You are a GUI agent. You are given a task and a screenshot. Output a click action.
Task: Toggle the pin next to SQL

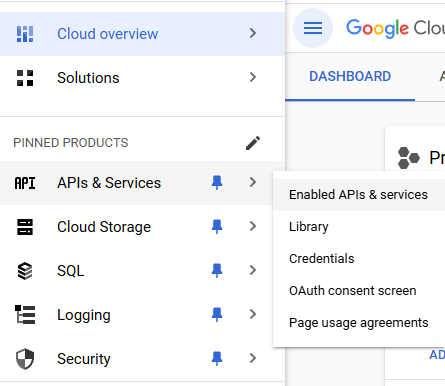[217, 270]
